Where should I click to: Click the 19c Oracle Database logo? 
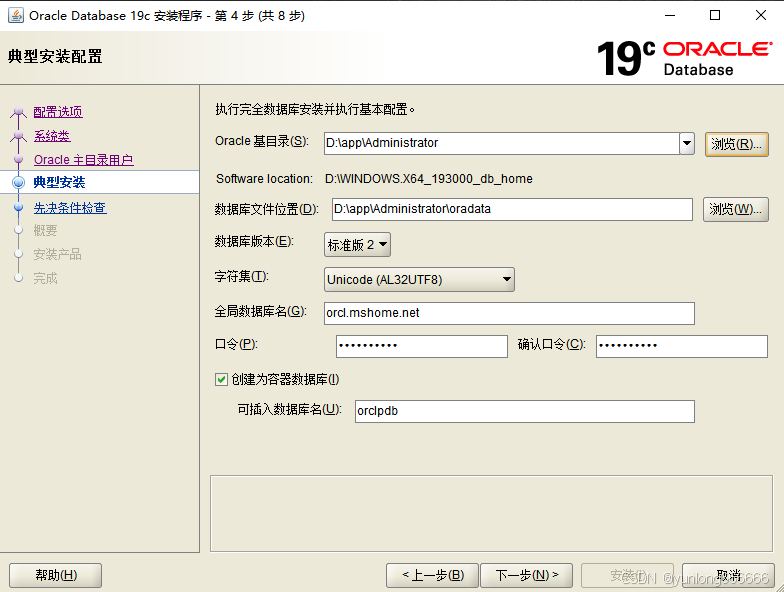[684, 58]
